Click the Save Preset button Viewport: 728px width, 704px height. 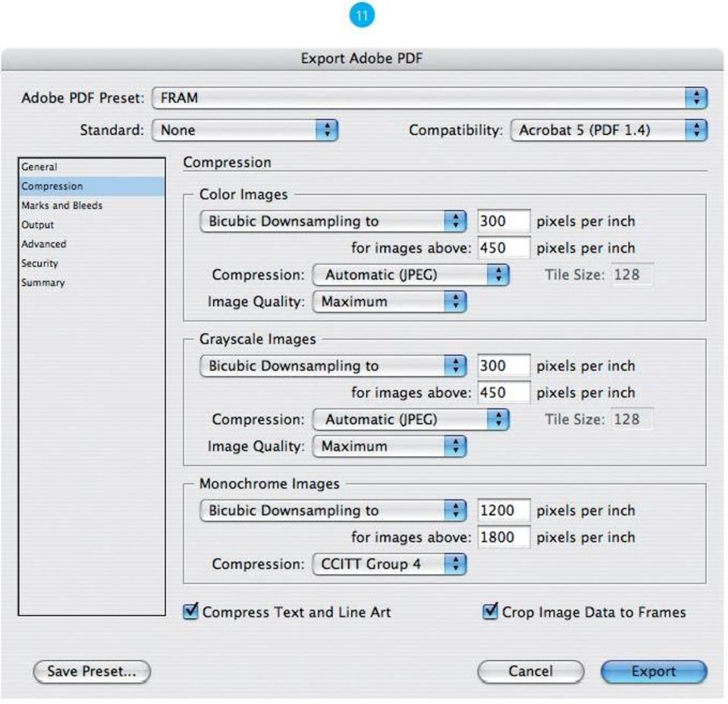pyautogui.click(x=92, y=671)
